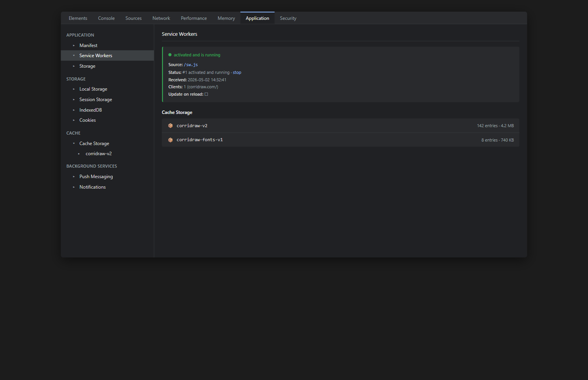Image resolution: width=588 pixels, height=380 pixels.
Task: Select corridraw-v2 in the sidebar tree
Action: pyautogui.click(x=107, y=154)
